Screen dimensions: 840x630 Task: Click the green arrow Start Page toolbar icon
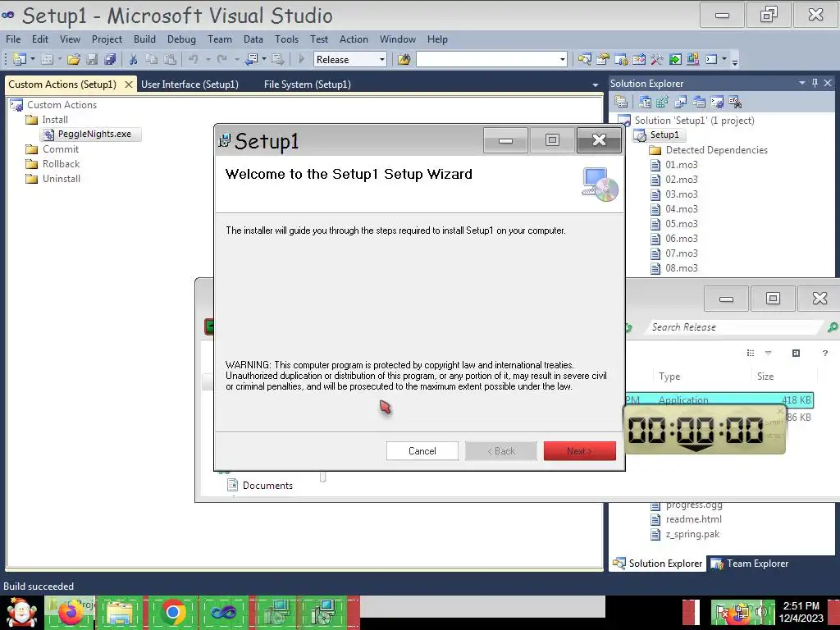[675, 59]
